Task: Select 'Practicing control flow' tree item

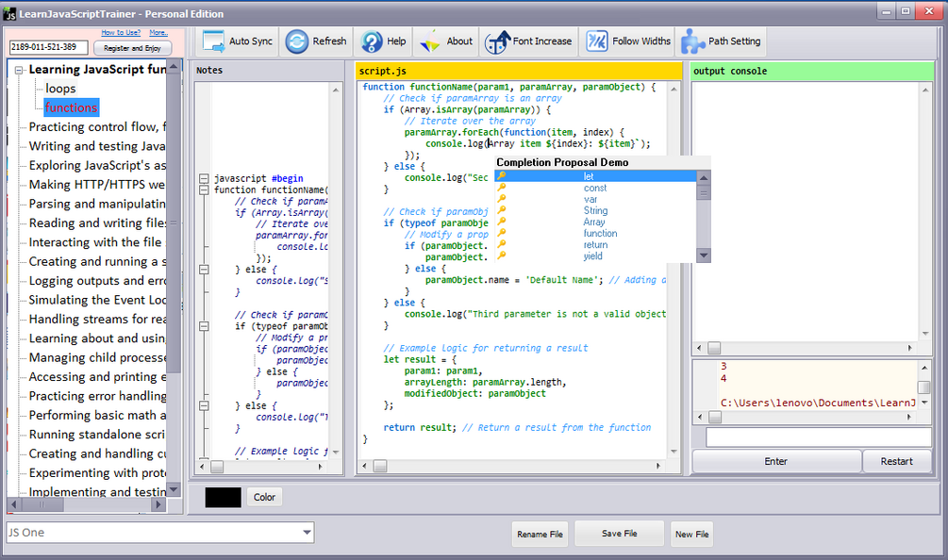Action: [x=97, y=127]
